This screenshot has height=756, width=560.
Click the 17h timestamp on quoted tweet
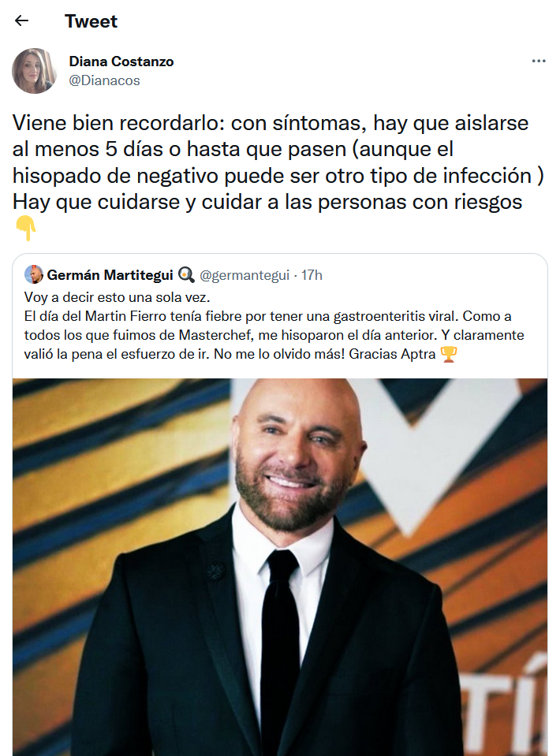pyautogui.click(x=312, y=275)
